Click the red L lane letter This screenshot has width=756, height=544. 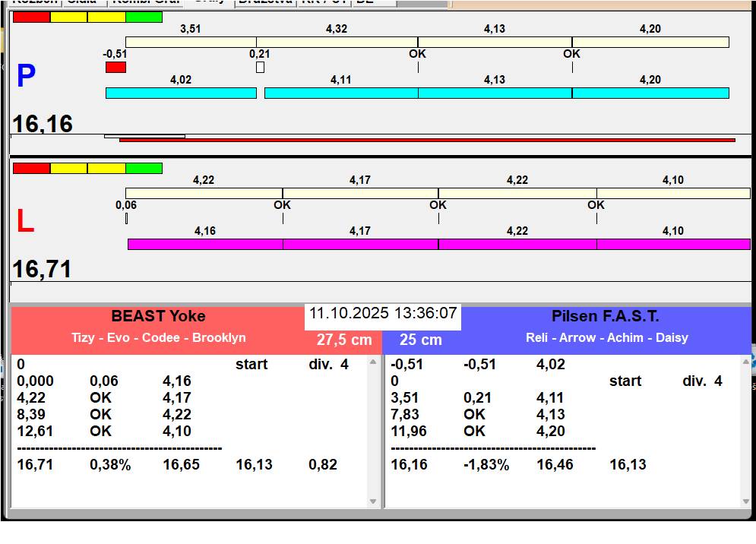[25, 221]
